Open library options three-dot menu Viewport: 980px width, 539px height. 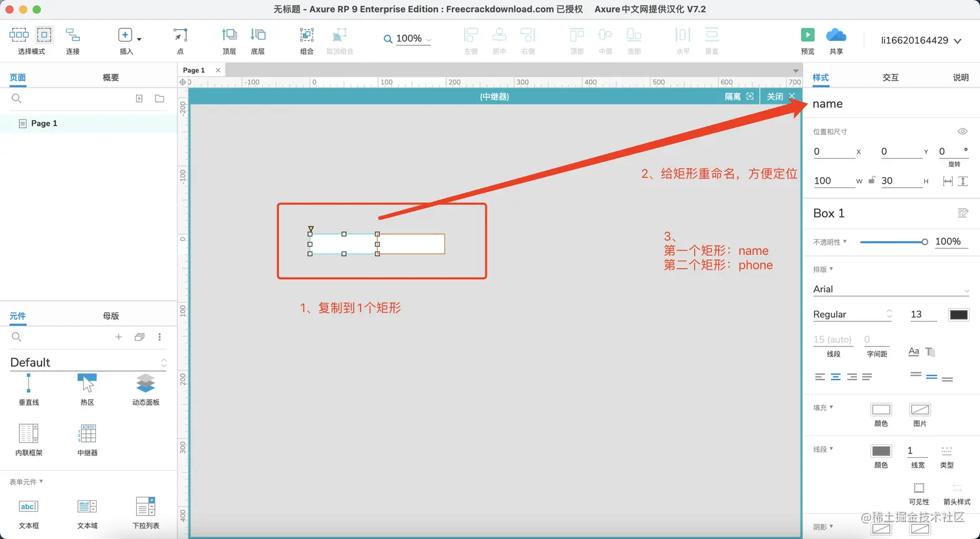pos(159,337)
